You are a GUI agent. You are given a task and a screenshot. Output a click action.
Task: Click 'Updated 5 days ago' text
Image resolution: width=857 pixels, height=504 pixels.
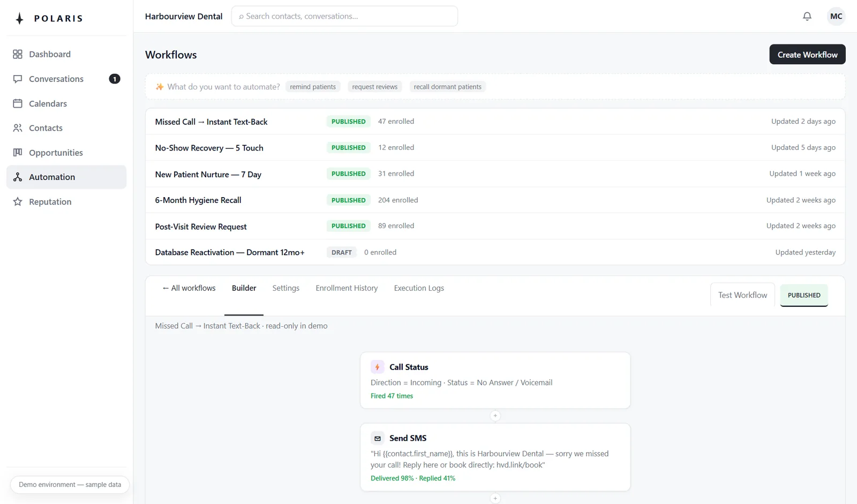click(x=803, y=147)
